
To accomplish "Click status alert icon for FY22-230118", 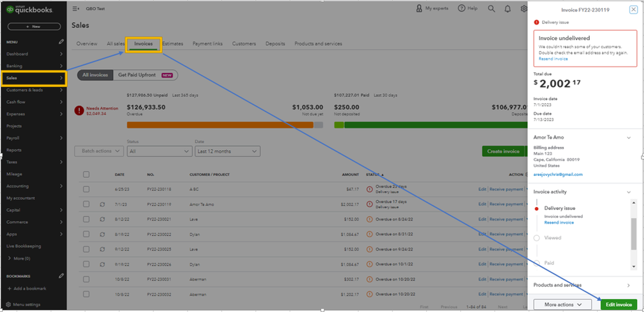I will coord(369,190).
